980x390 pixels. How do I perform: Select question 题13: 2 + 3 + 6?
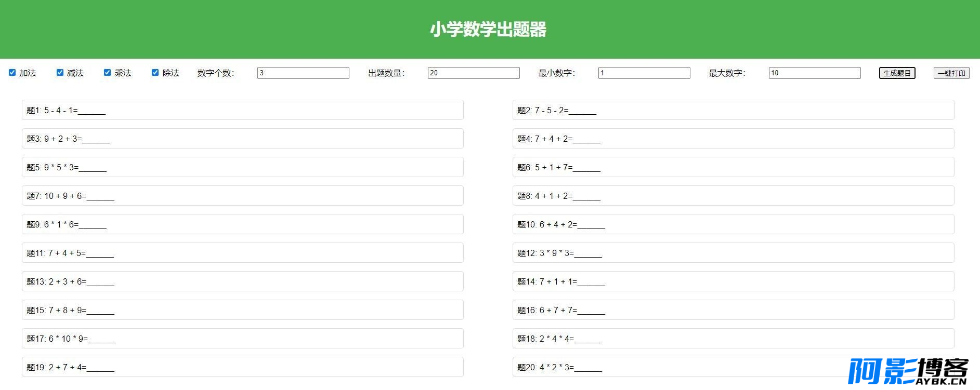[243, 281]
